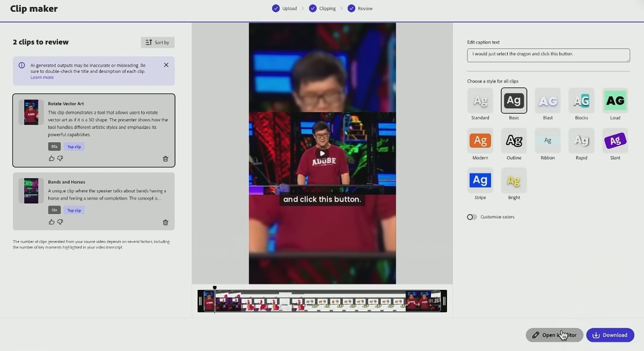Image resolution: width=644 pixels, height=351 pixels.
Task: Click the timeline playhead marker
Action: coord(215,288)
